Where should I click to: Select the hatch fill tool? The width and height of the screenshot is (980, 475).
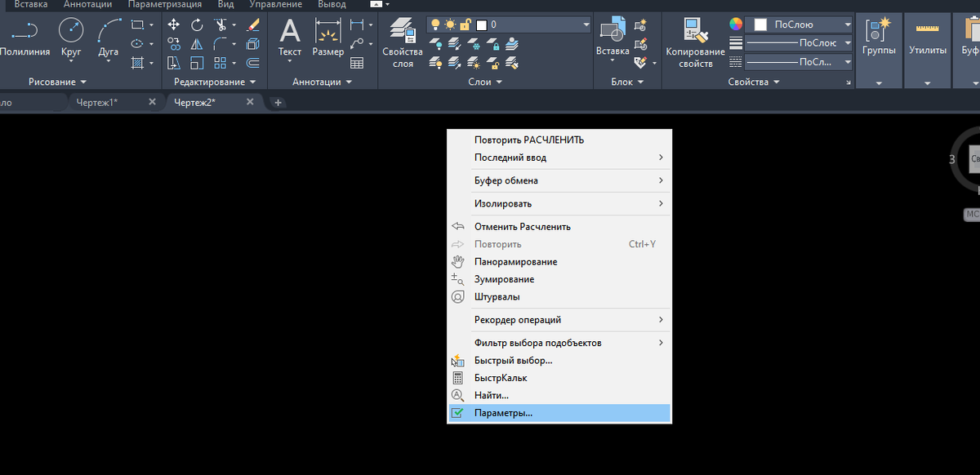point(137,63)
